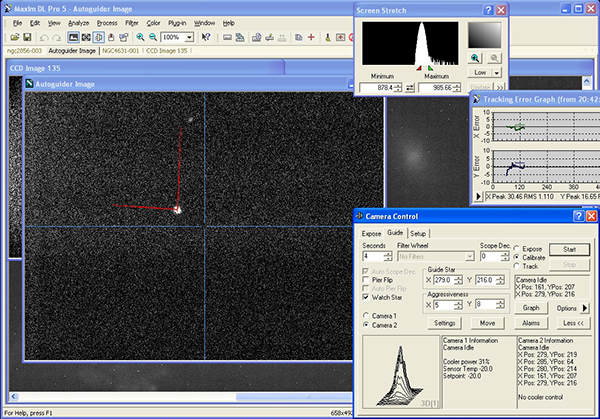Switch to the Setup tab
Screen dimensions: 600x419
418,232
